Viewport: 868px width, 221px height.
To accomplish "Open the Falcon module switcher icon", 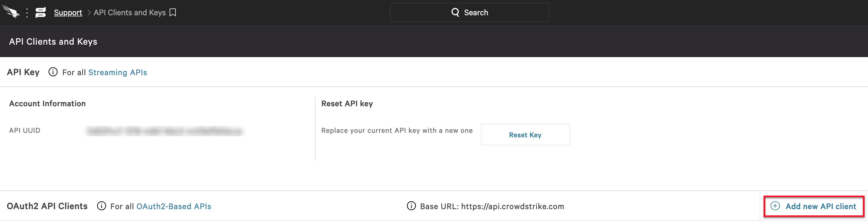I will point(40,12).
